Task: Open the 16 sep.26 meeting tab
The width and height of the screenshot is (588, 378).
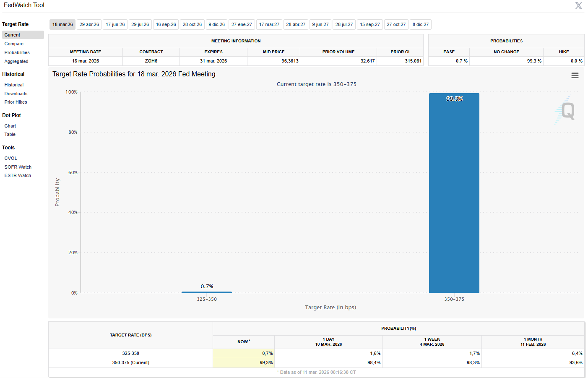Action: point(166,25)
